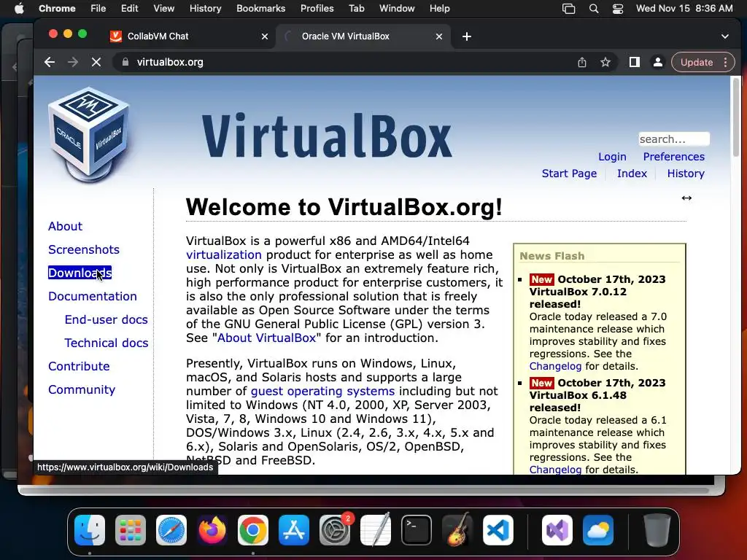747x560 pixels.
Task: Open Finder from the dock
Action: click(x=90, y=530)
